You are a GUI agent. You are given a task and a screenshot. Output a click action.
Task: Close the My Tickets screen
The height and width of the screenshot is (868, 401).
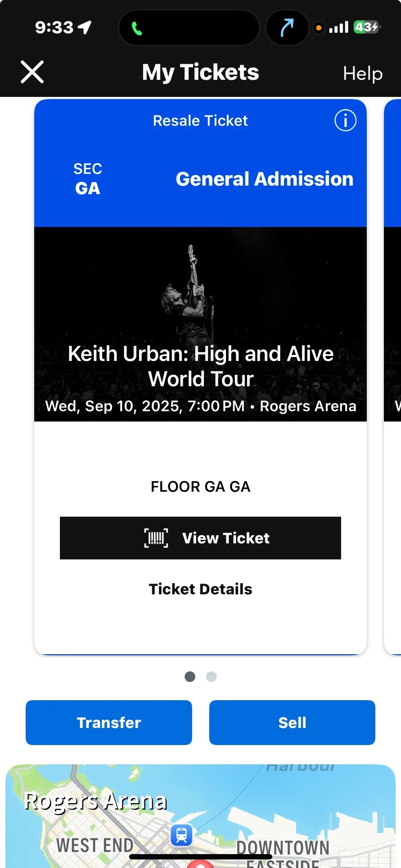point(32,72)
